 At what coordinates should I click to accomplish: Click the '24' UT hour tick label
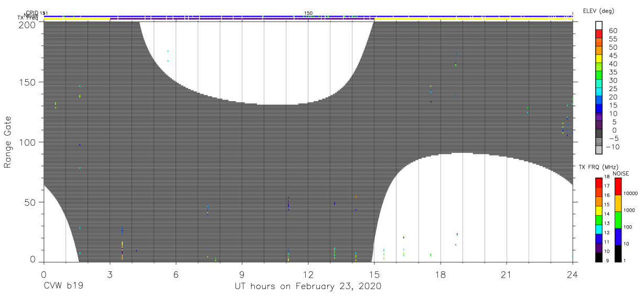point(572,274)
